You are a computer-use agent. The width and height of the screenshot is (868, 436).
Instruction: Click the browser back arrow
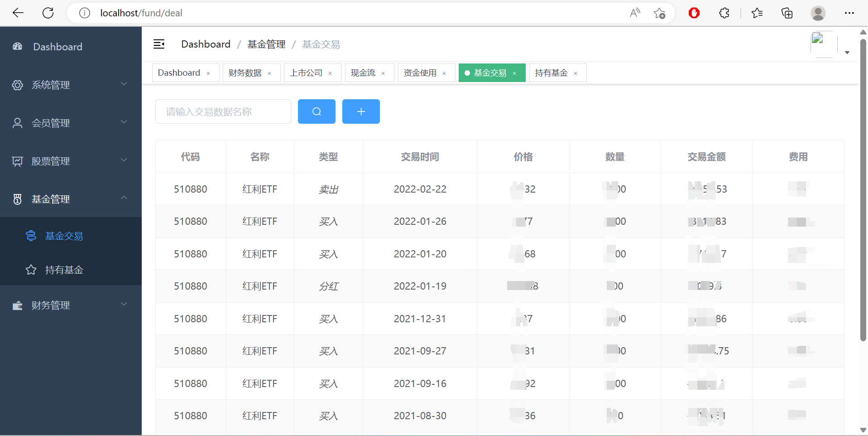[x=18, y=13]
